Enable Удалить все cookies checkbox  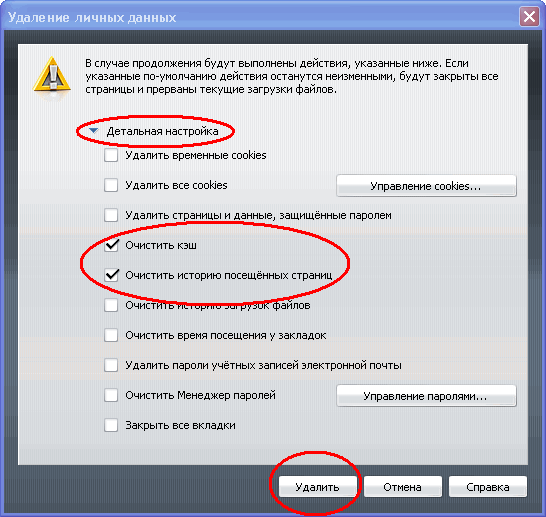(111, 185)
